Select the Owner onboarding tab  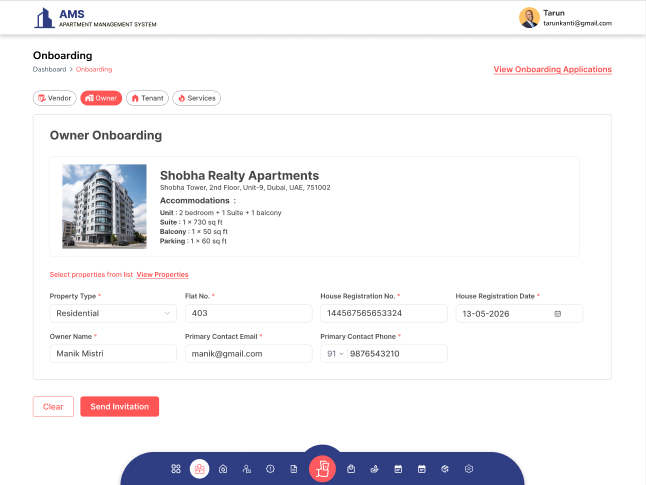pos(101,98)
